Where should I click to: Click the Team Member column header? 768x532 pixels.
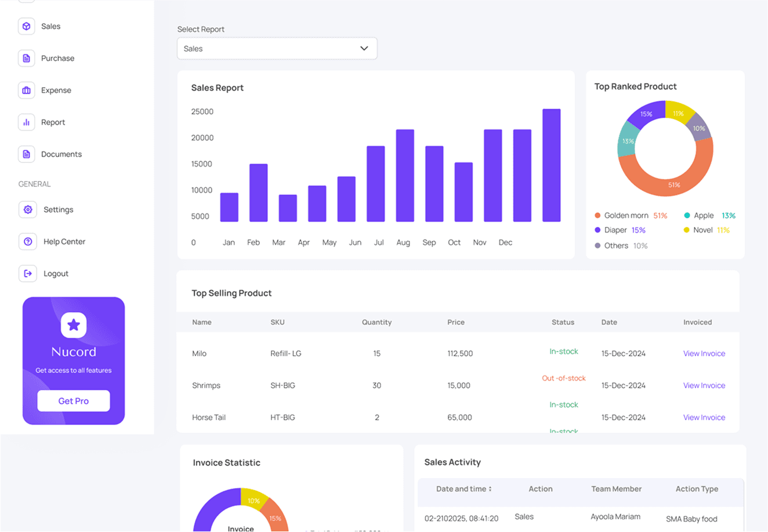click(x=616, y=489)
